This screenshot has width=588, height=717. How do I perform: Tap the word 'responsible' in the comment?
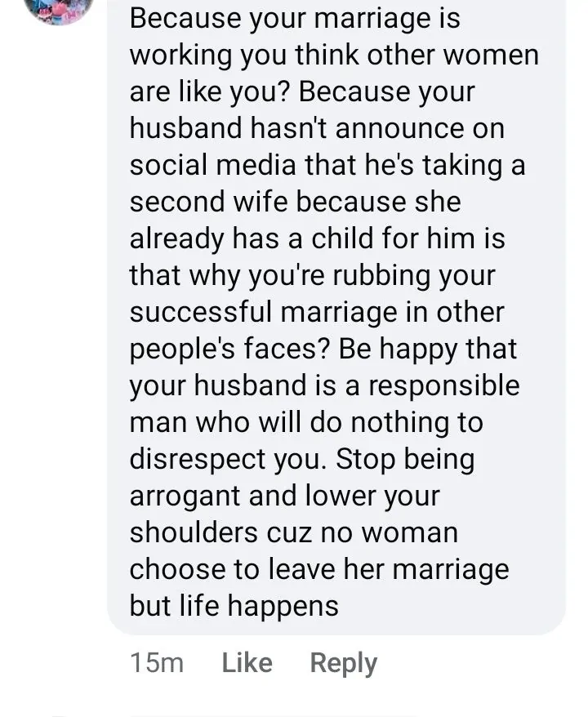[x=444, y=387]
